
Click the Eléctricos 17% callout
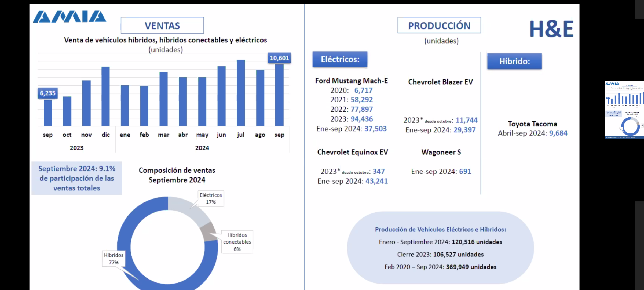tap(211, 198)
